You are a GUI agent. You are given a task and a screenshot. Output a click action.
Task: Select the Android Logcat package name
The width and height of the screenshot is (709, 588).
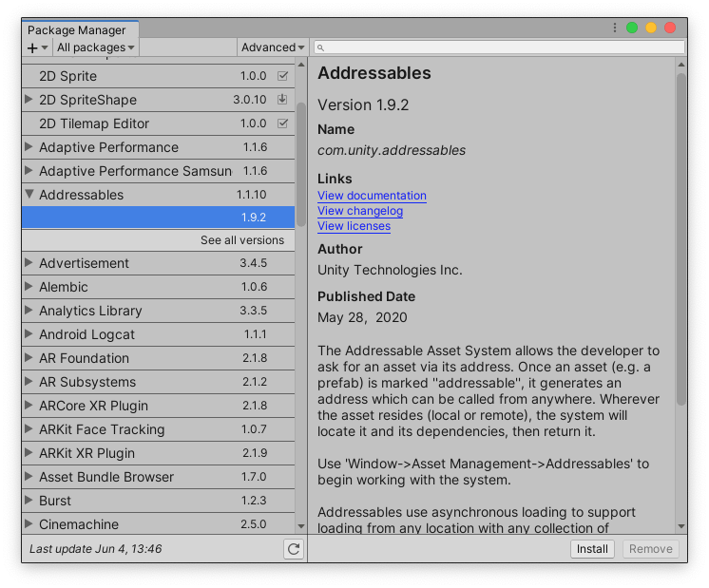(x=86, y=334)
